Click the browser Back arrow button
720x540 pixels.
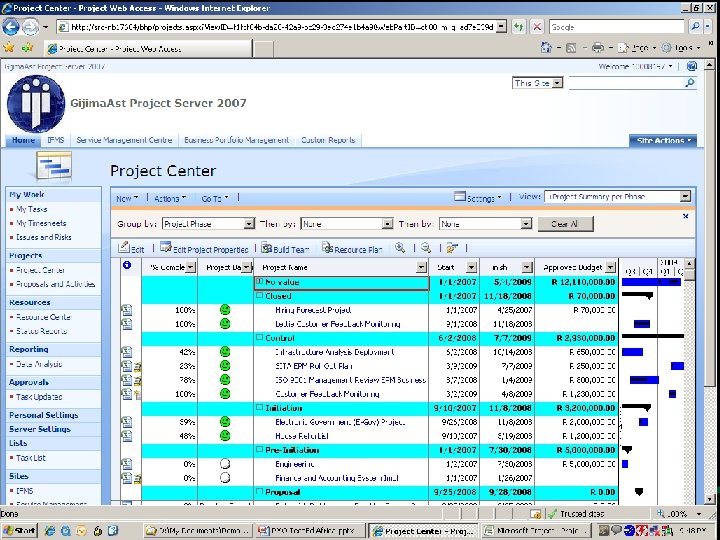tap(11, 27)
